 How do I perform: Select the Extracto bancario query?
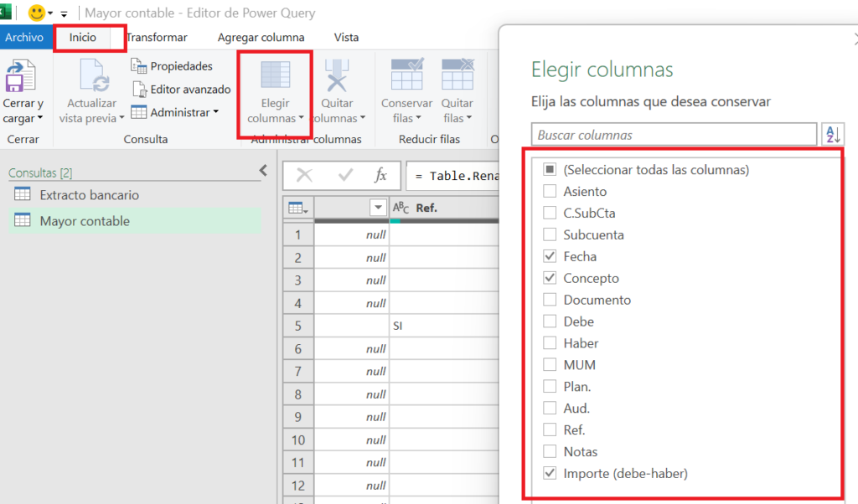(135, 194)
